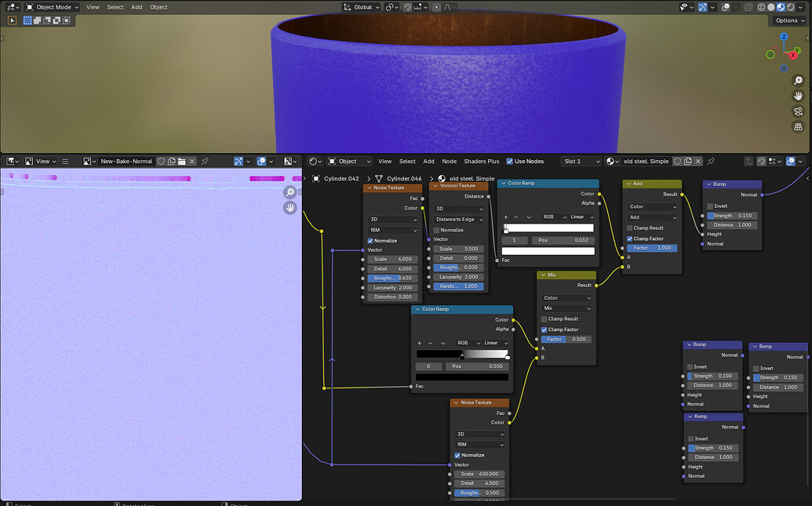Screen dimensions: 812x506
Task: Open the Object Mode dropdown
Action: click(52, 7)
